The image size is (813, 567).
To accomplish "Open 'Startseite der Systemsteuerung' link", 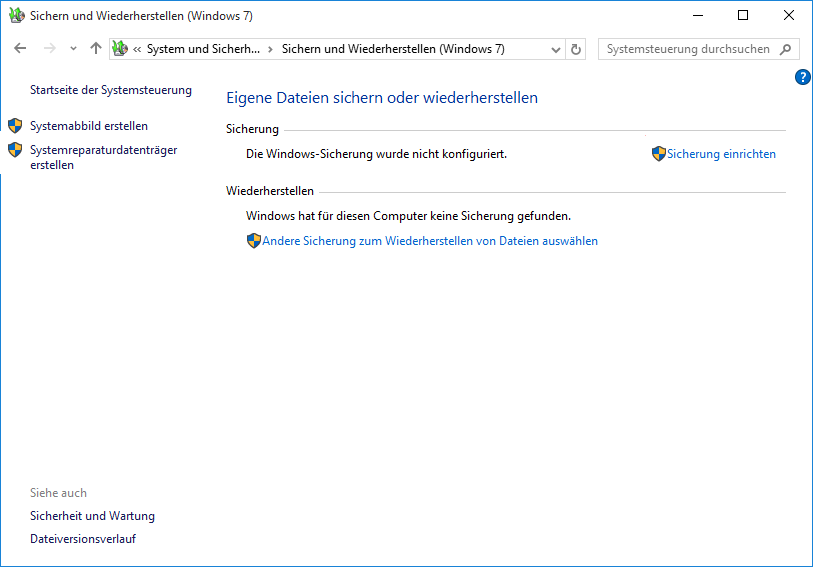I will pyautogui.click(x=111, y=90).
